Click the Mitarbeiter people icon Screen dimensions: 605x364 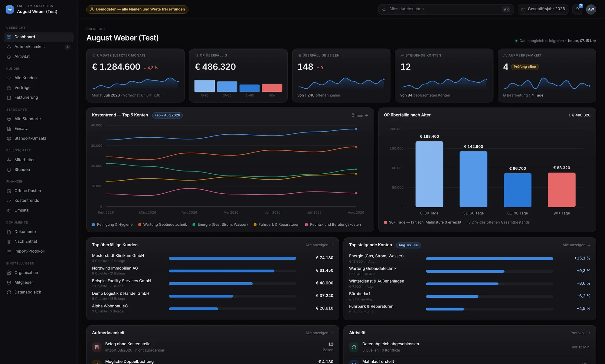pos(9,160)
